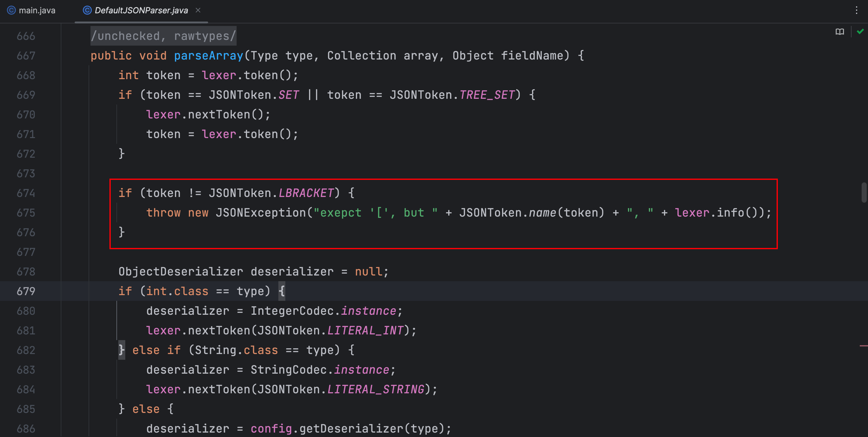Viewport: 868px width, 437px height.
Task: Click the TREE_SET constant
Action: pyautogui.click(x=487, y=95)
